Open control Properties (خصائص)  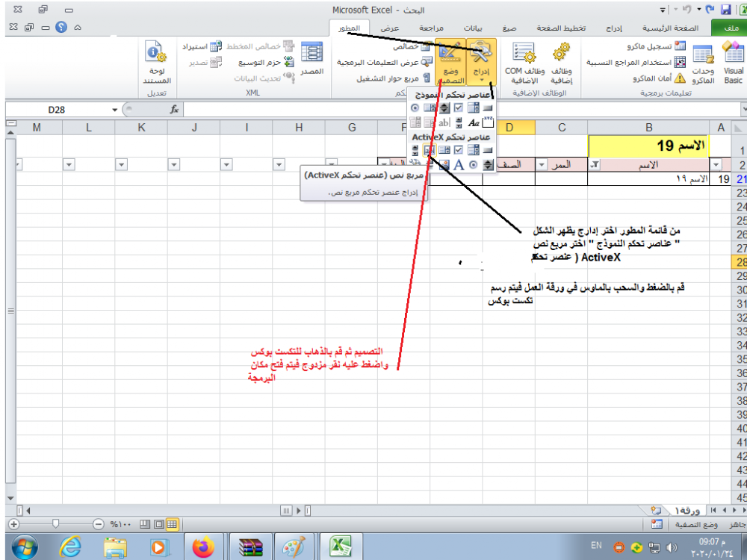point(412,46)
